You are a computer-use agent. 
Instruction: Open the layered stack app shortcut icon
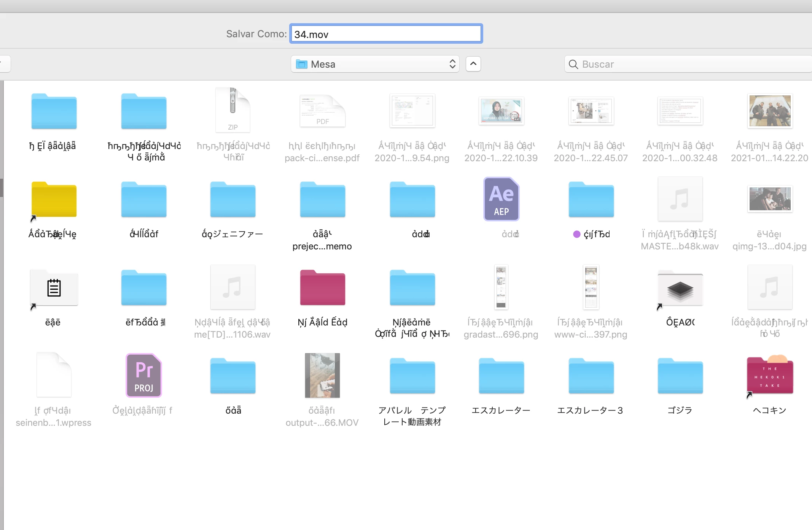click(x=680, y=289)
